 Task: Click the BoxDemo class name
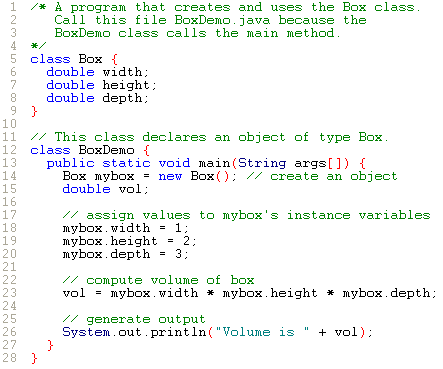click(107, 150)
